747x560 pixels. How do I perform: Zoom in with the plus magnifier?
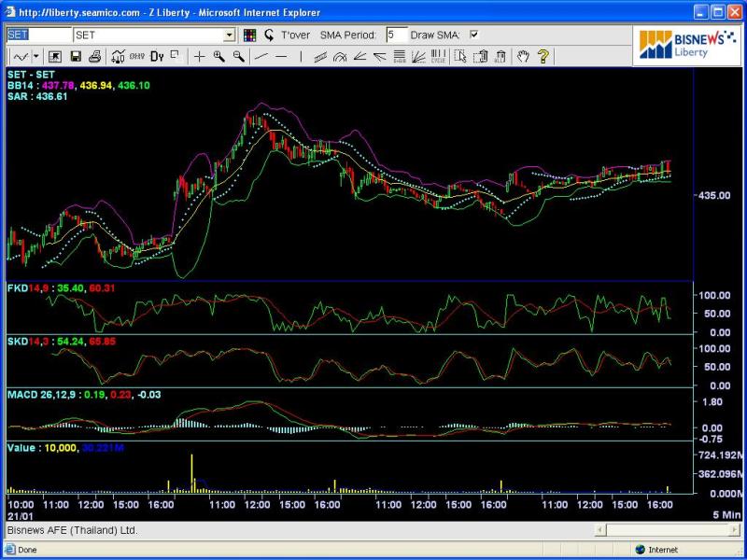click(219, 57)
